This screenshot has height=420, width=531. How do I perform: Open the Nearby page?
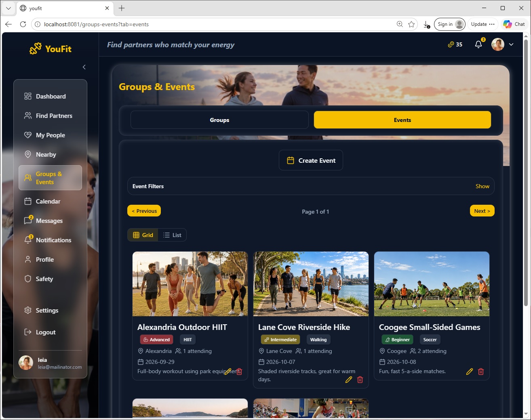point(50,154)
